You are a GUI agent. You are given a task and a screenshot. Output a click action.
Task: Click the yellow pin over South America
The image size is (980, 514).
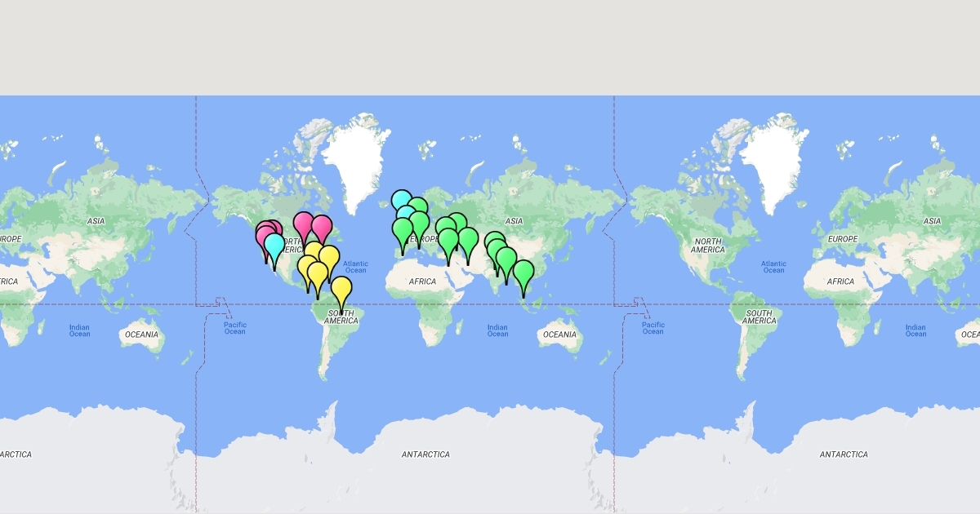pyautogui.click(x=341, y=290)
